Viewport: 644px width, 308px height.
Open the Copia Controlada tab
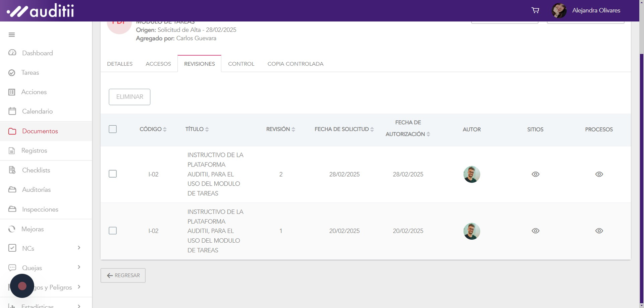pos(295,64)
